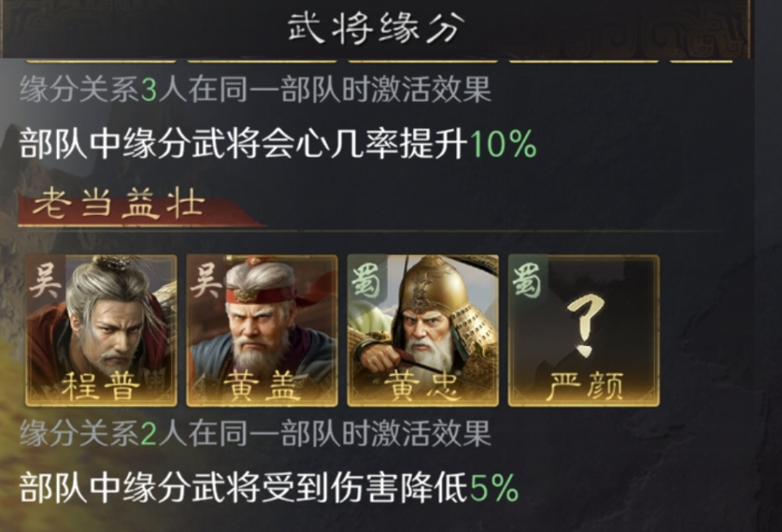This screenshot has width=782, height=532.
Task: Click the 缘分关系2人 activation condition line
Action: coord(255,433)
